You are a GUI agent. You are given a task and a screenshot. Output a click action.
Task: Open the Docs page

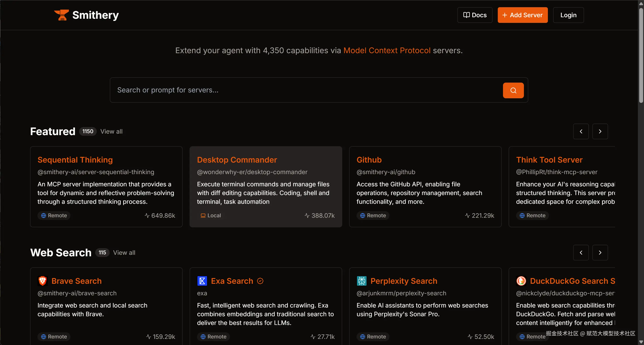[475, 15]
